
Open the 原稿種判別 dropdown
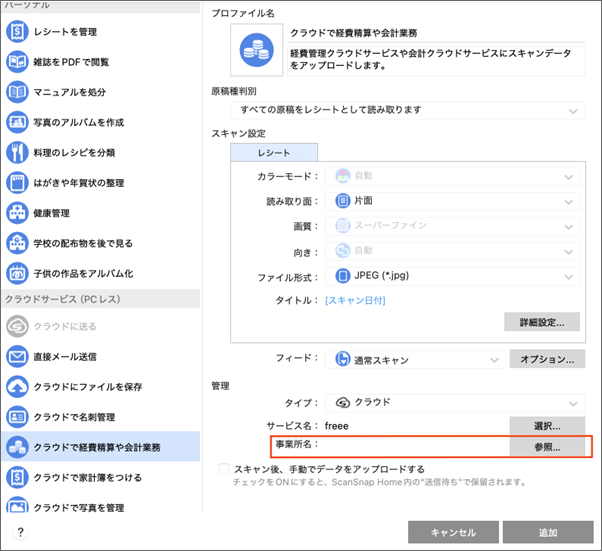click(408, 111)
